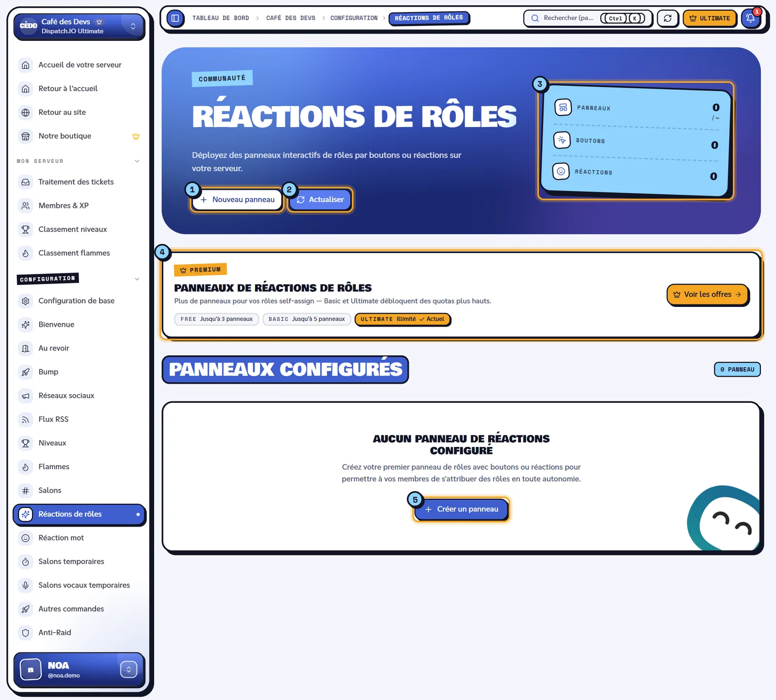Open Réaction mot page
Screen dimensions: 776x700
pos(79,538)
